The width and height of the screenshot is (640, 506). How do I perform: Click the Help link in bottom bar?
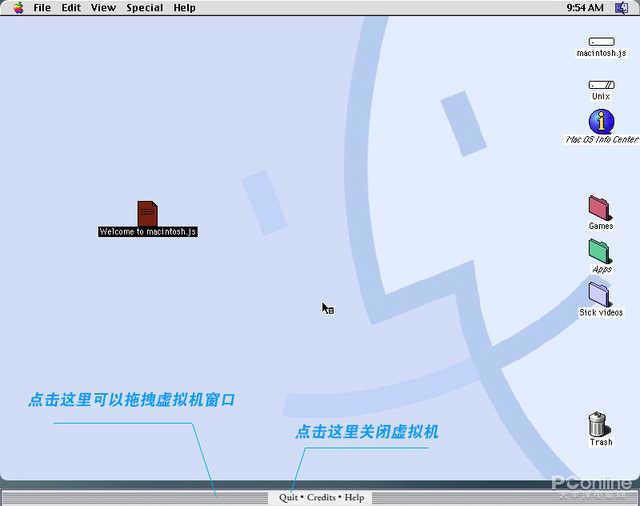coord(354,497)
